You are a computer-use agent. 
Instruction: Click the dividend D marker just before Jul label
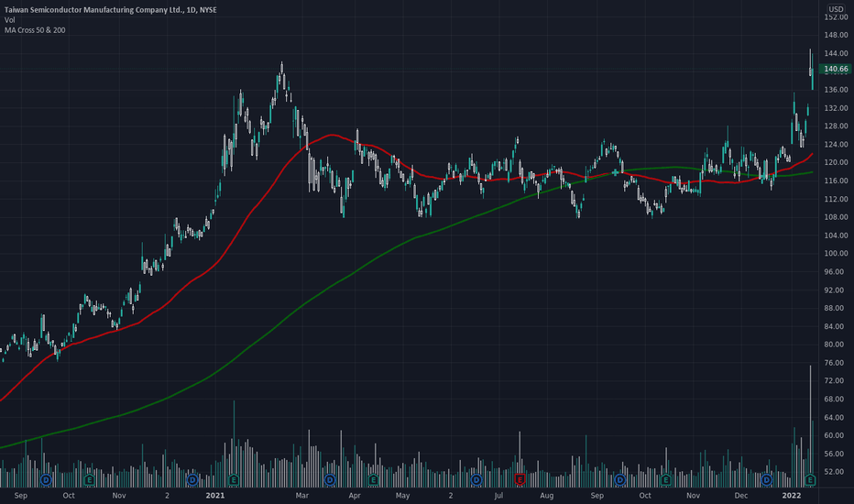(476, 480)
